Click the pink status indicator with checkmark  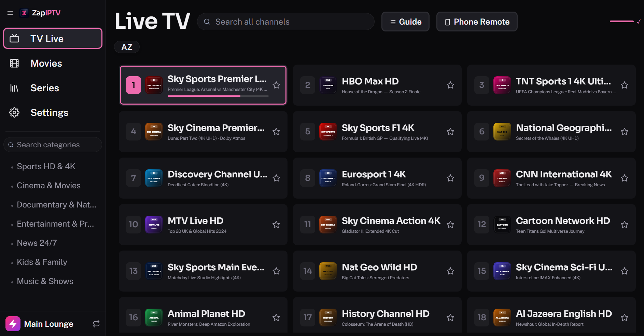(x=625, y=22)
